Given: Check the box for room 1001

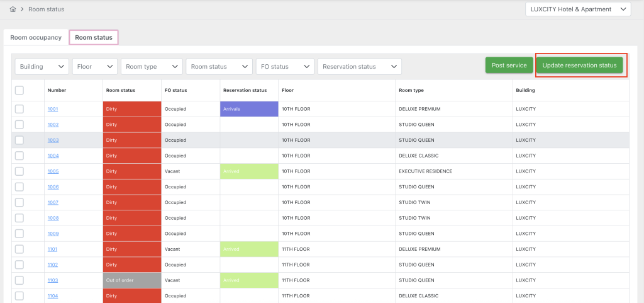Looking at the screenshot, I should [19, 109].
